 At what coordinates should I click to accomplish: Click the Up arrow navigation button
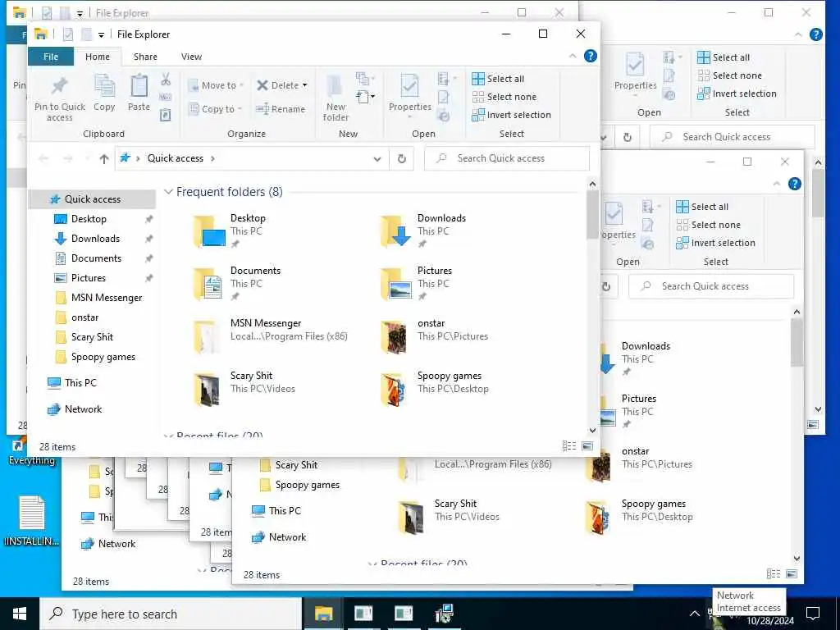104,158
